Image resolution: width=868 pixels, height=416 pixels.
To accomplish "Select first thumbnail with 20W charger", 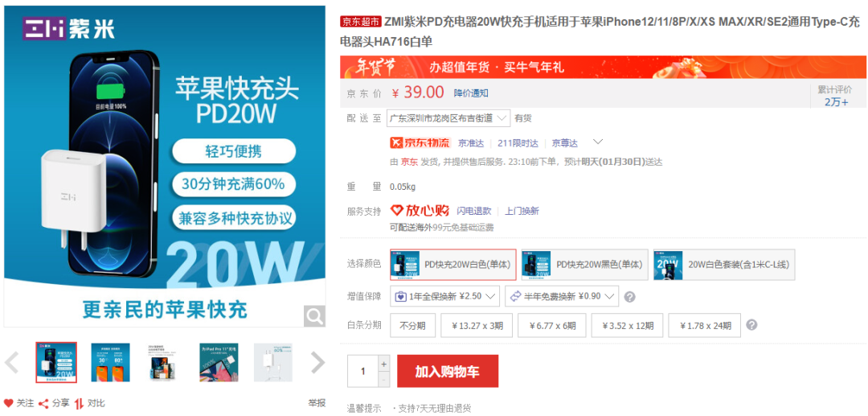I will coord(56,362).
